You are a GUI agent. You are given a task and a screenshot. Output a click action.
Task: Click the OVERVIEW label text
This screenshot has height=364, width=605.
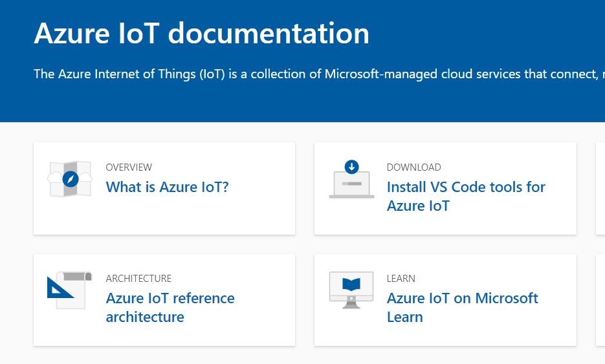click(129, 167)
